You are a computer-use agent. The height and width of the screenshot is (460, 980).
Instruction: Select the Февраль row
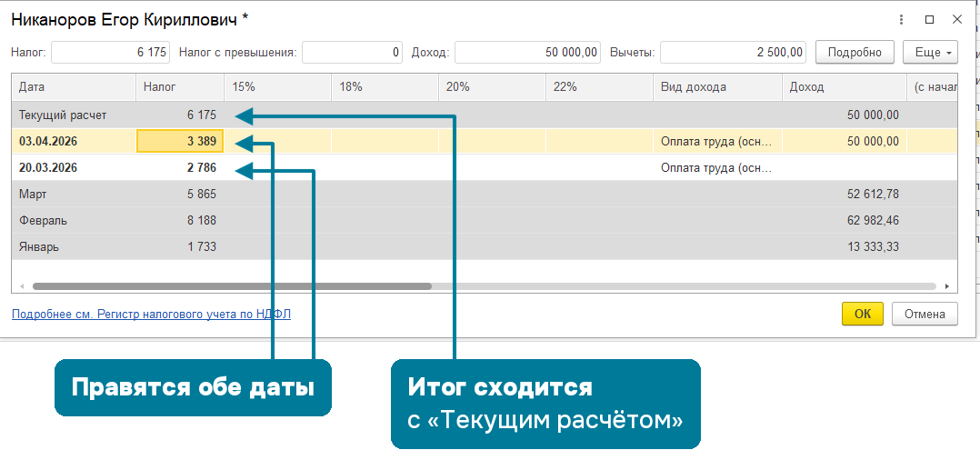[x=485, y=221]
